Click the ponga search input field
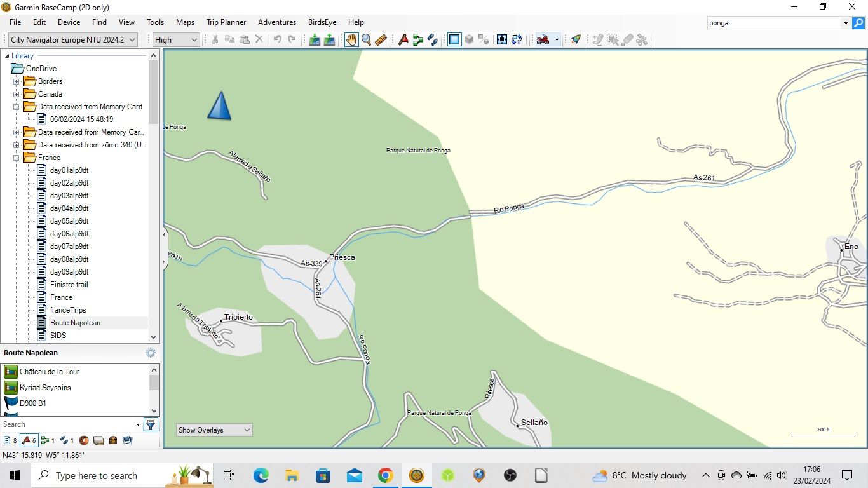 [774, 23]
